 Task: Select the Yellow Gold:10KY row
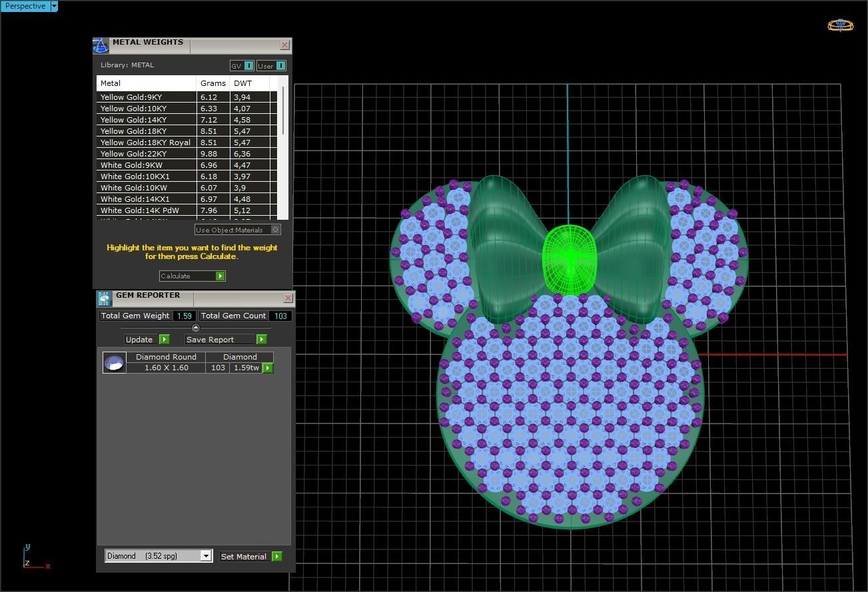187,109
